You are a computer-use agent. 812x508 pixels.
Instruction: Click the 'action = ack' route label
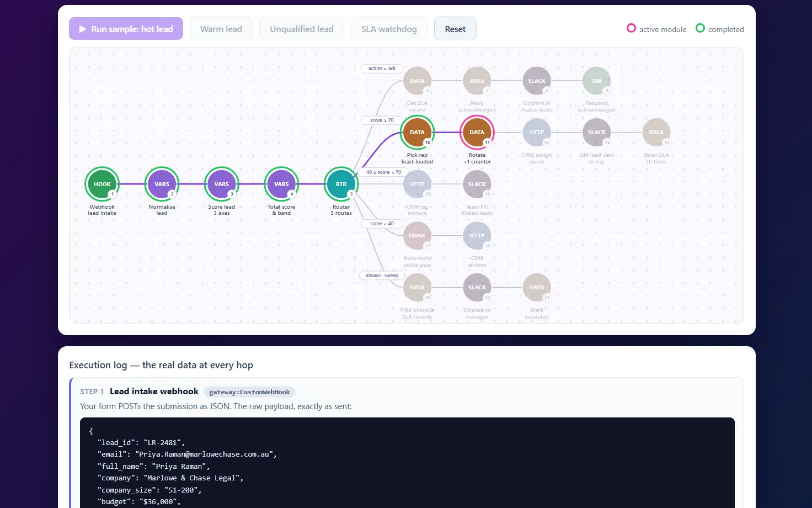tap(382, 68)
